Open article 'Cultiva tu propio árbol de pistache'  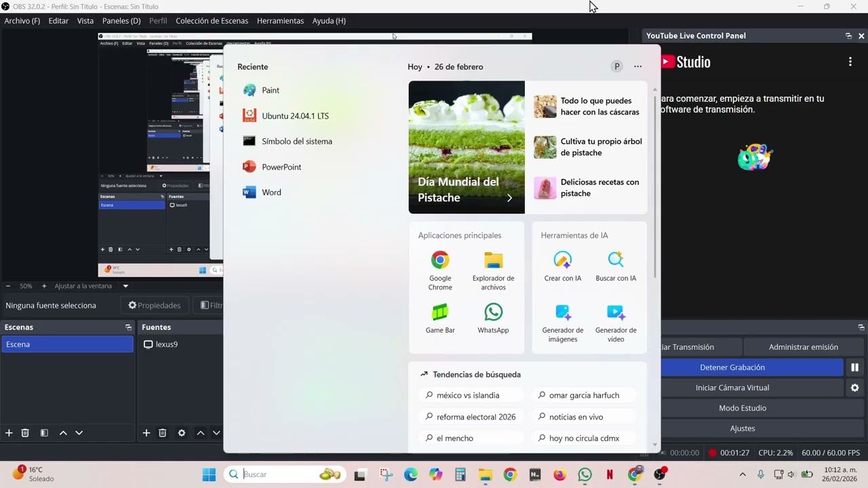(x=588, y=147)
